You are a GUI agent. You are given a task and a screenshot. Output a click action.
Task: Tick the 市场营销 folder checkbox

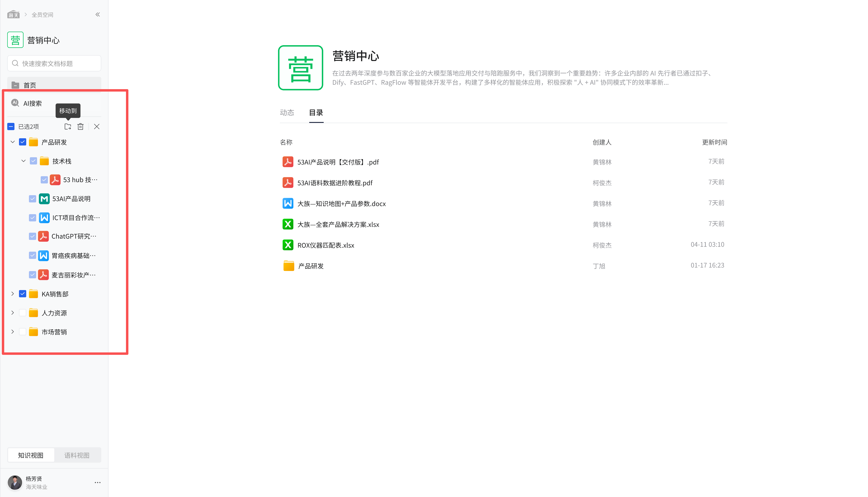[x=23, y=332]
